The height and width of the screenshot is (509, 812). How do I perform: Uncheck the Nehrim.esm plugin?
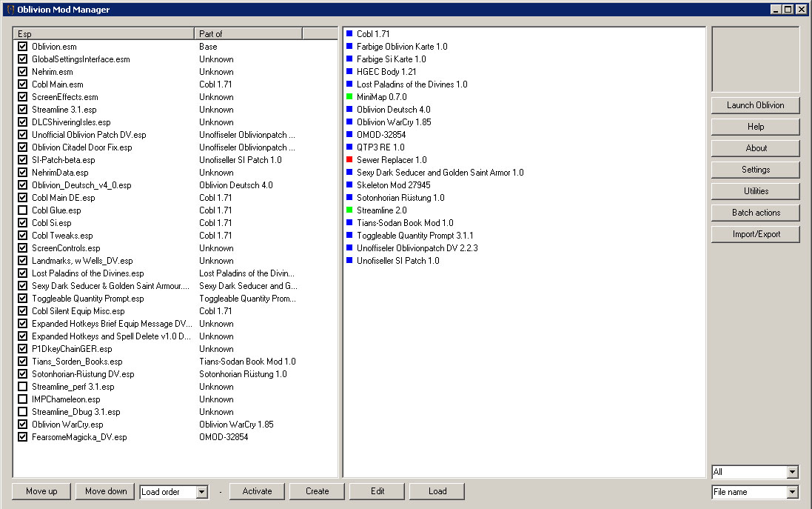(22, 72)
